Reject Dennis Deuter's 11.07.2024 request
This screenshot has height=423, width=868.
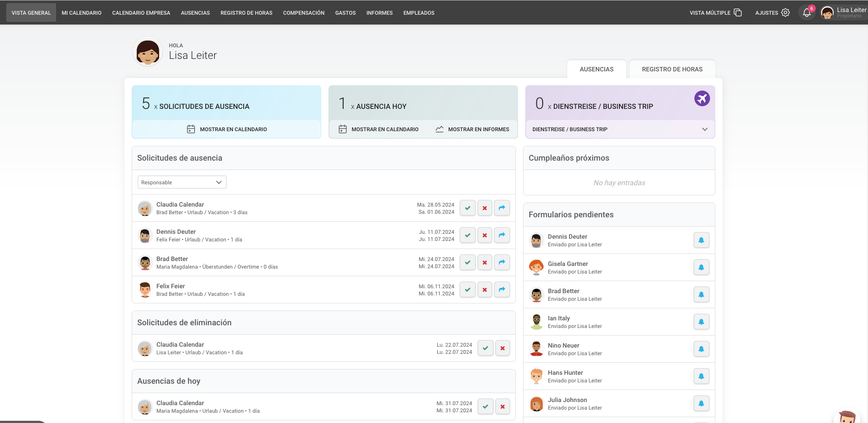click(485, 235)
